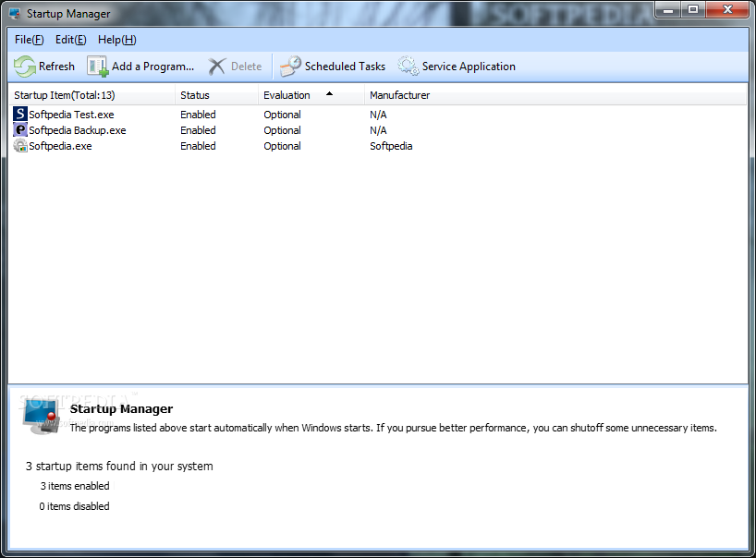Click Enabled status of Softpedia Test.exe

click(x=198, y=115)
